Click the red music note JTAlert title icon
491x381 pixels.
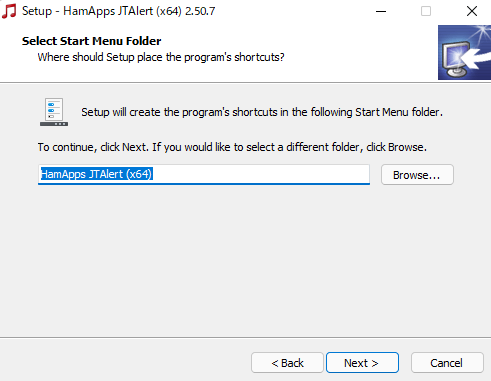(x=9, y=11)
